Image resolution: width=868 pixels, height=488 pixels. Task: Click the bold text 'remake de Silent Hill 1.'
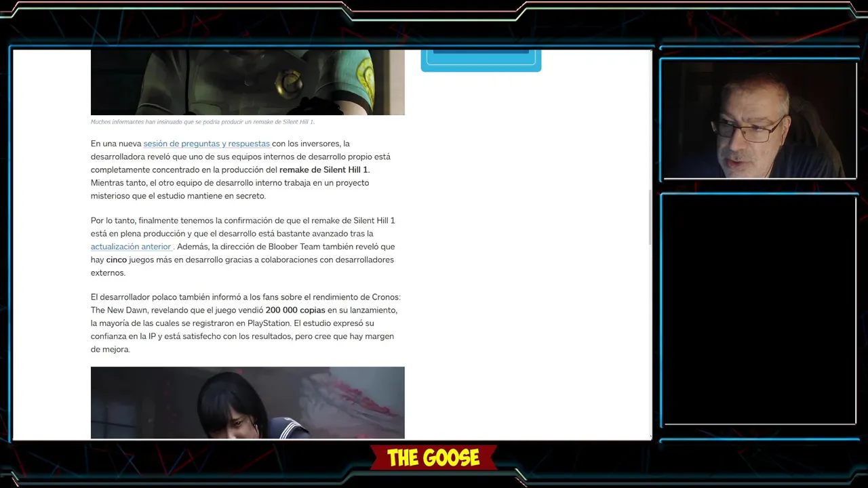[x=324, y=169]
